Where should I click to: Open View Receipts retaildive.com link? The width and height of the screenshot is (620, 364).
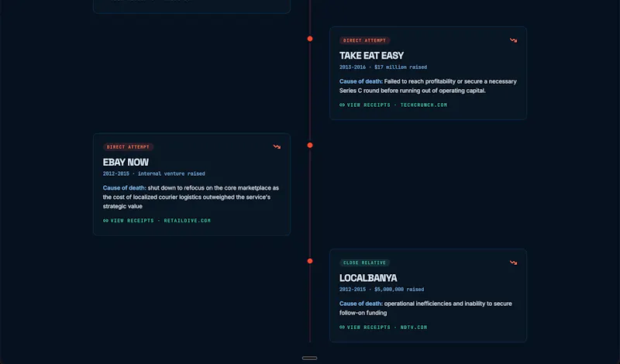click(157, 221)
